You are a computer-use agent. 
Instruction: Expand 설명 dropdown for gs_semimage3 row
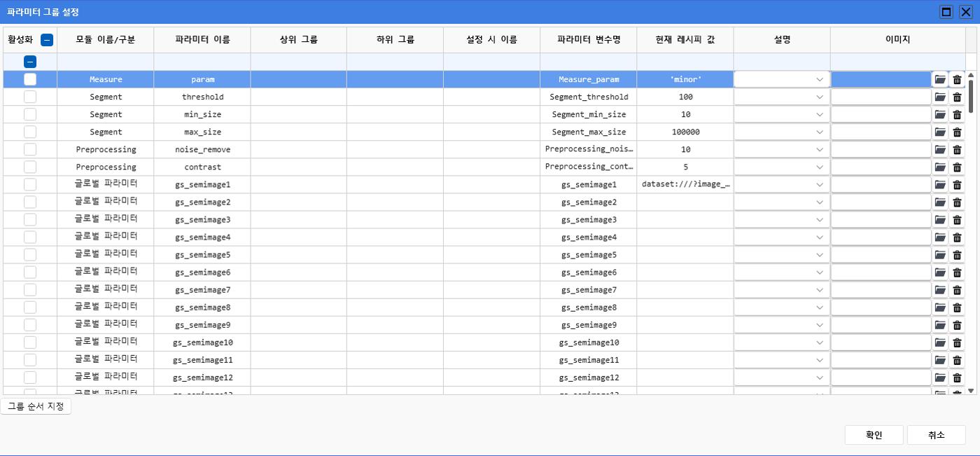(820, 220)
